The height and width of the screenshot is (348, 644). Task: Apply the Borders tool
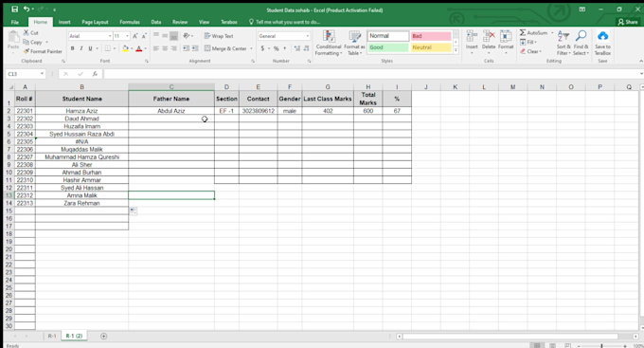pos(107,48)
